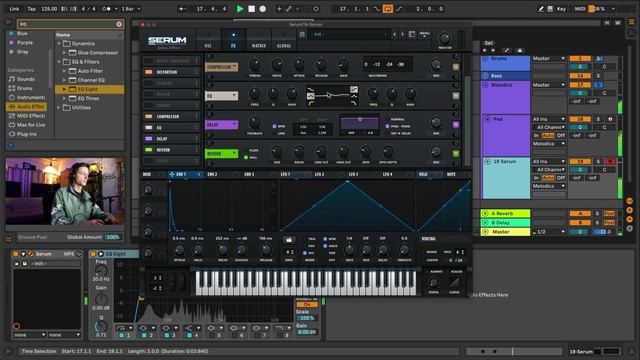640x360 pixels.
Task: Solo the 19 Serum track
Action: point(598,162)
